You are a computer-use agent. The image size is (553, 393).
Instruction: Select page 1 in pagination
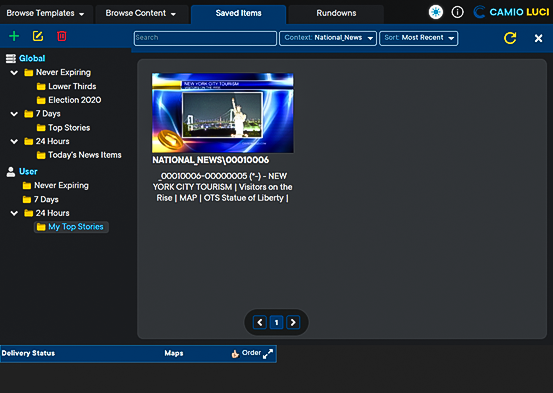pyautogui.click(x=276, y=322)
